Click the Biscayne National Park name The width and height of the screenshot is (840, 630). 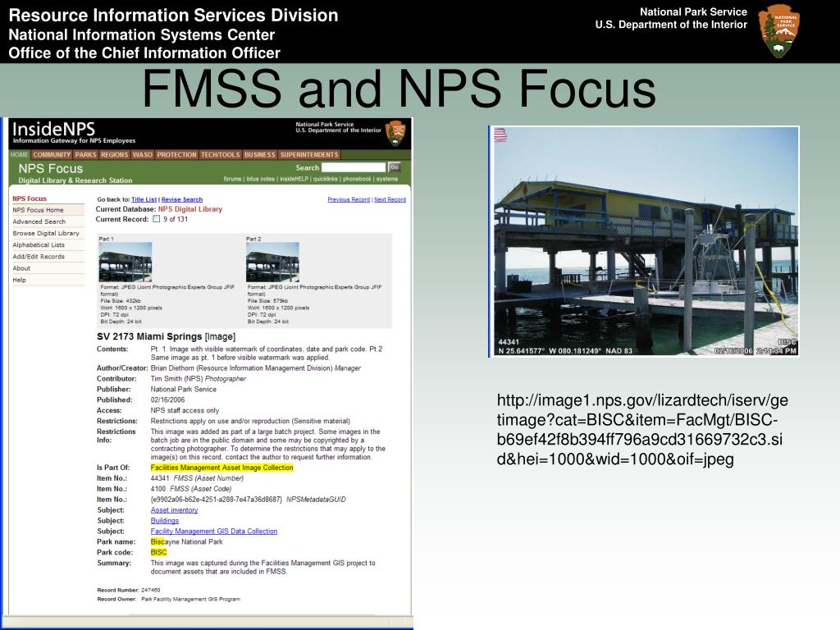[186, 541]
